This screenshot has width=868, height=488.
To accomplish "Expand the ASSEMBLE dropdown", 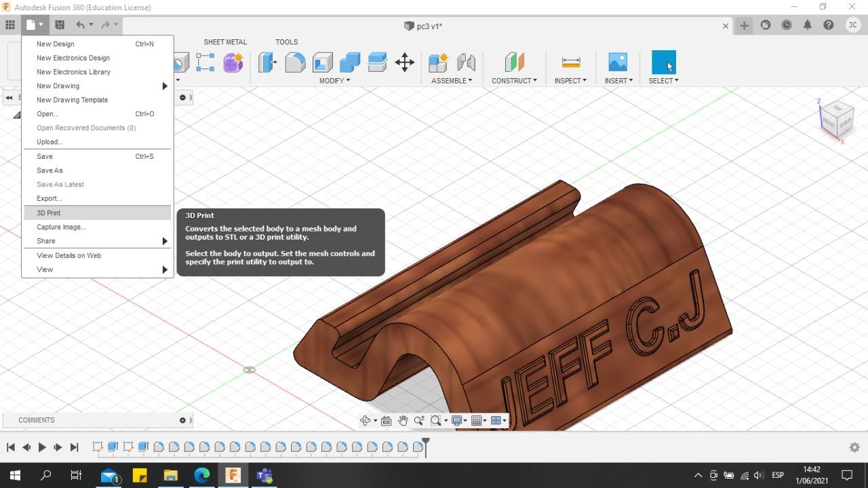I will pos(452,80).
